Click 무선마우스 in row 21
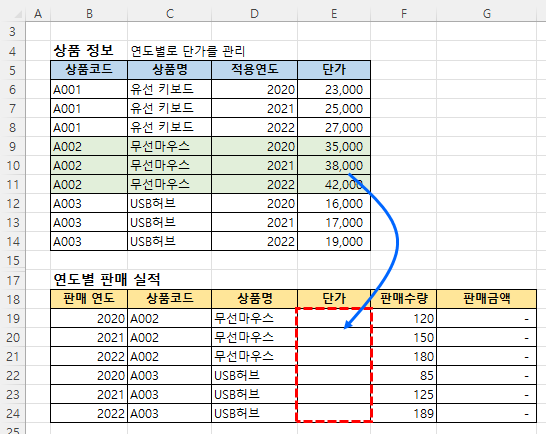Image resolution: width=546 pixels, height=434 pixels. point(255,356)
